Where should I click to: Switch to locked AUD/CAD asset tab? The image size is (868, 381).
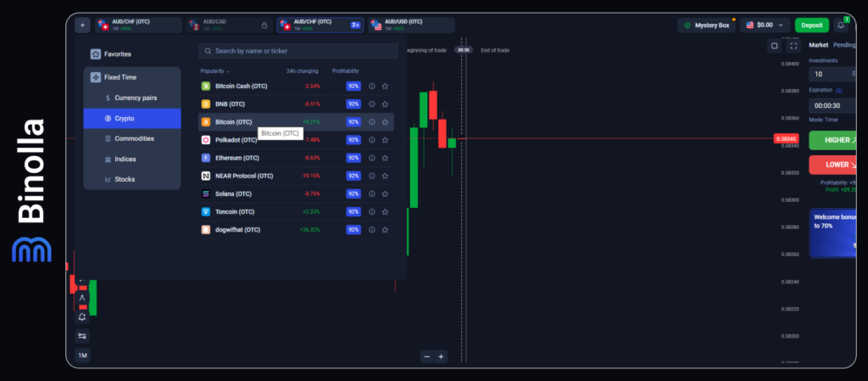(x=229, y=25)
